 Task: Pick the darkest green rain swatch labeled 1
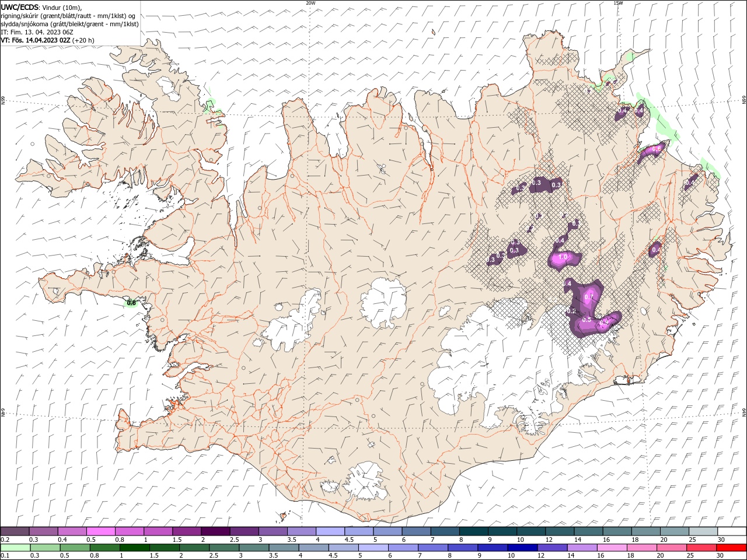coord(134,548)
